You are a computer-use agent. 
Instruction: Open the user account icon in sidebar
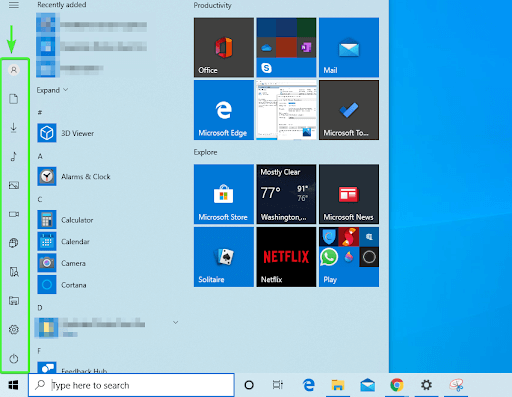coord(14,70)
